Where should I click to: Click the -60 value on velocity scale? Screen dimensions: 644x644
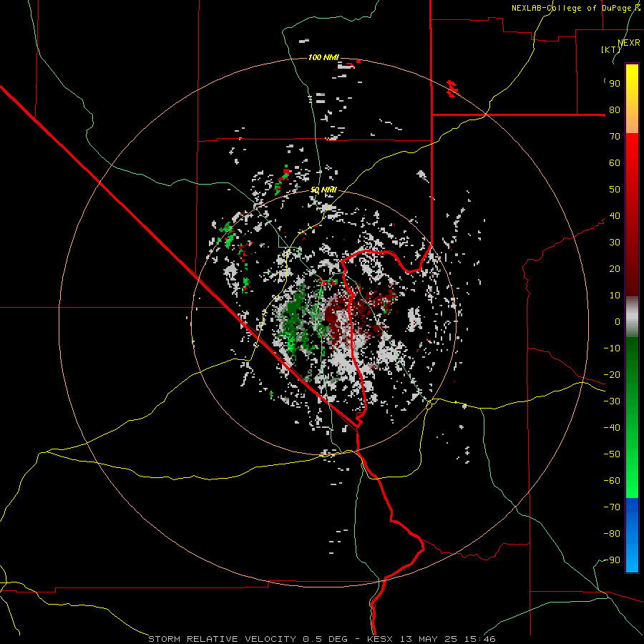coord(612,481)
